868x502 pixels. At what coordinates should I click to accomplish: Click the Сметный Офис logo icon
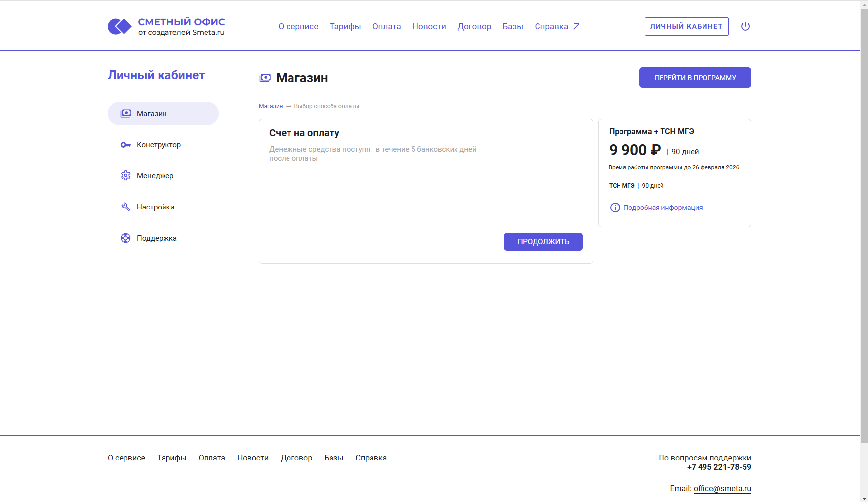[120, 26]
